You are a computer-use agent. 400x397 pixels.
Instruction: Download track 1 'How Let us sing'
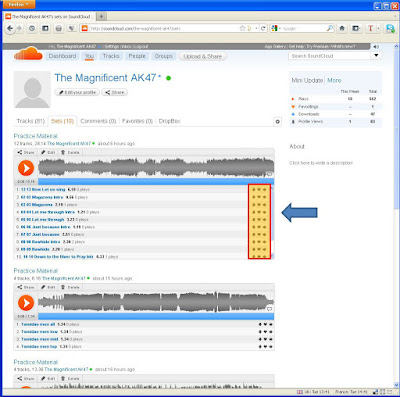point(253,189)
